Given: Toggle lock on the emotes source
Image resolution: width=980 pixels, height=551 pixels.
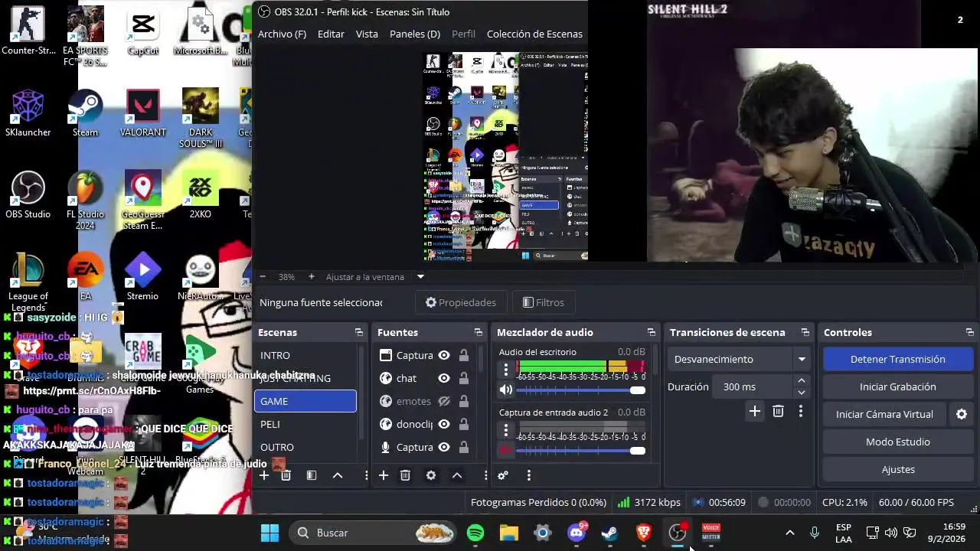Looking at the screenshot, I should (x=464, y=401).
